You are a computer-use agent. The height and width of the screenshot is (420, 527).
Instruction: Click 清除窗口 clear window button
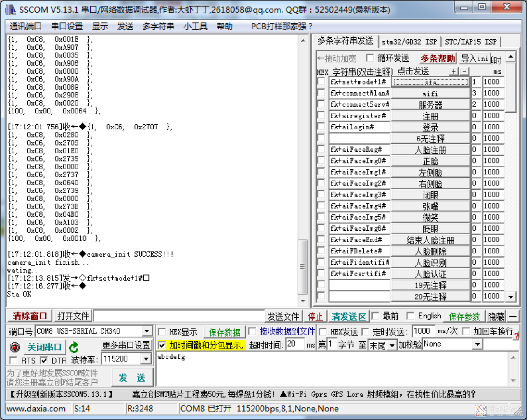click(30, 316)
